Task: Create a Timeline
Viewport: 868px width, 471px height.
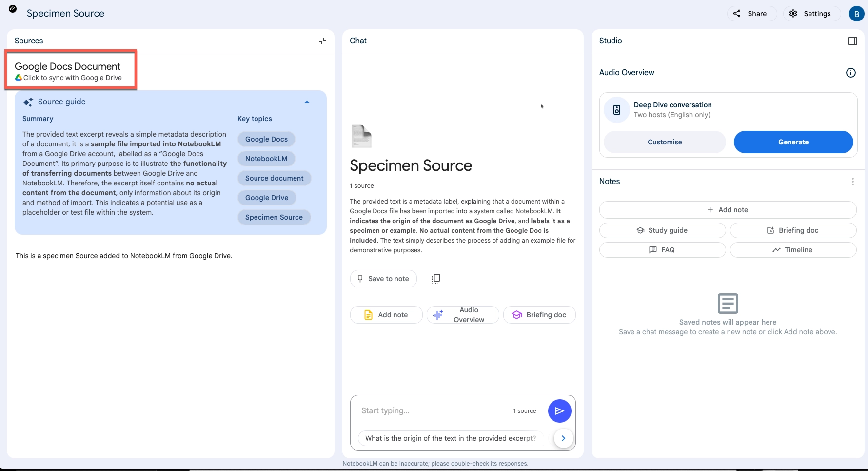Action: tap(793, 250)
